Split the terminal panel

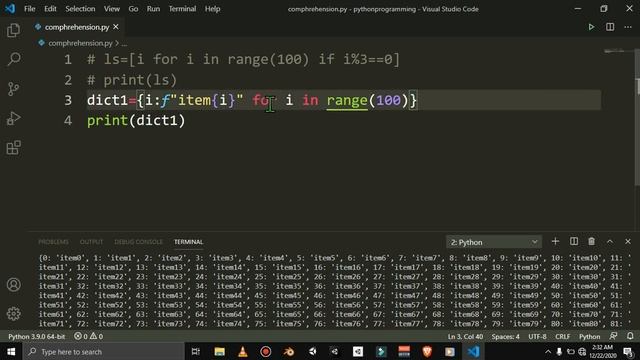(x=573, y=242)
